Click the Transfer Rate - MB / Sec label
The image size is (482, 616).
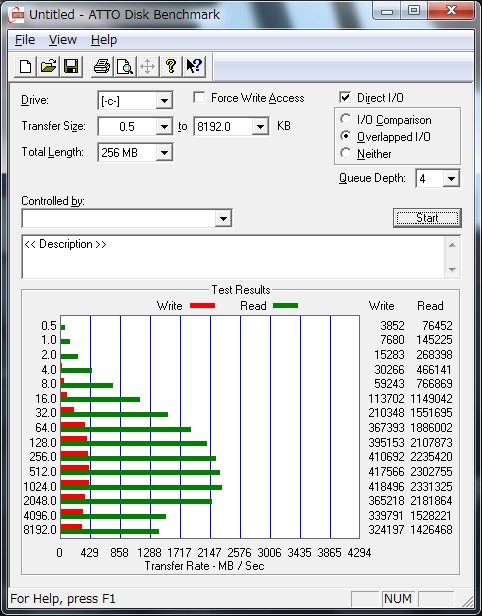coord(204,566)
